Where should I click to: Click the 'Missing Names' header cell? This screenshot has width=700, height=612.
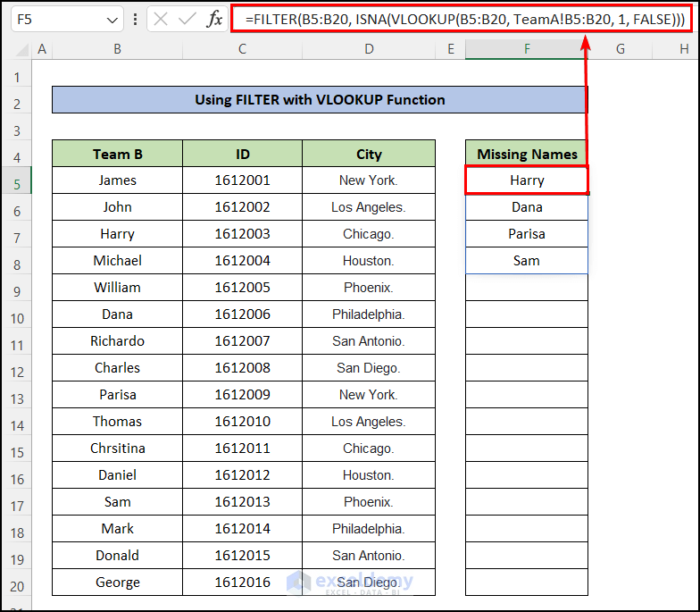(527, 154)
